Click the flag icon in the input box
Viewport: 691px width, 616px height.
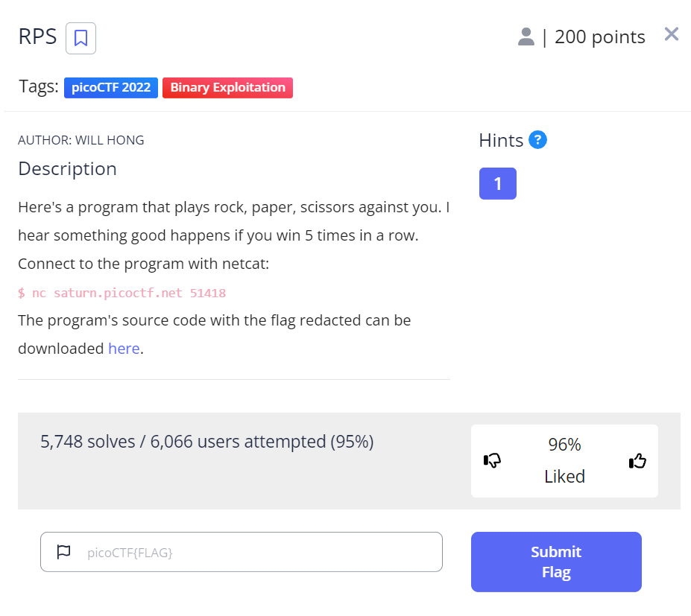click(x=64, y=552)
